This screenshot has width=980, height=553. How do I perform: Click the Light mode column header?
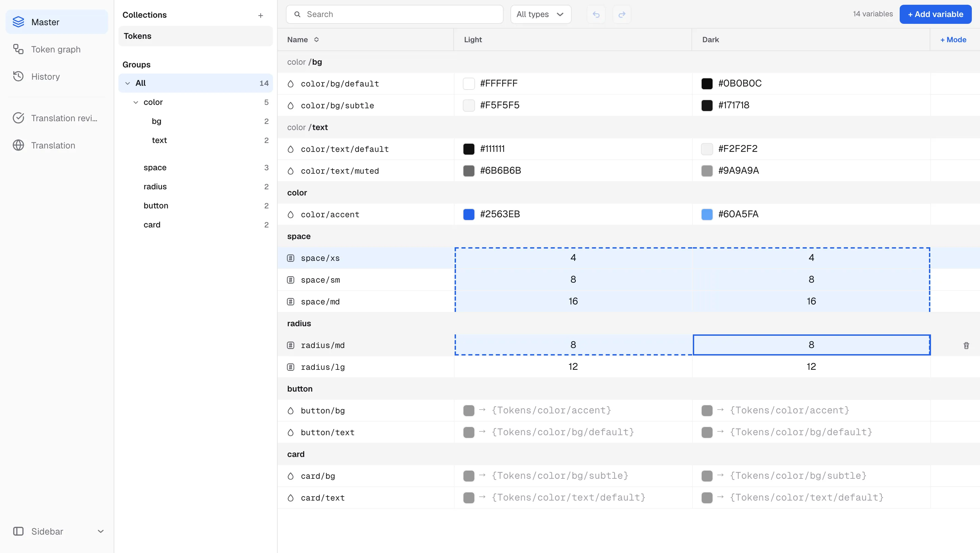[573, 39]
